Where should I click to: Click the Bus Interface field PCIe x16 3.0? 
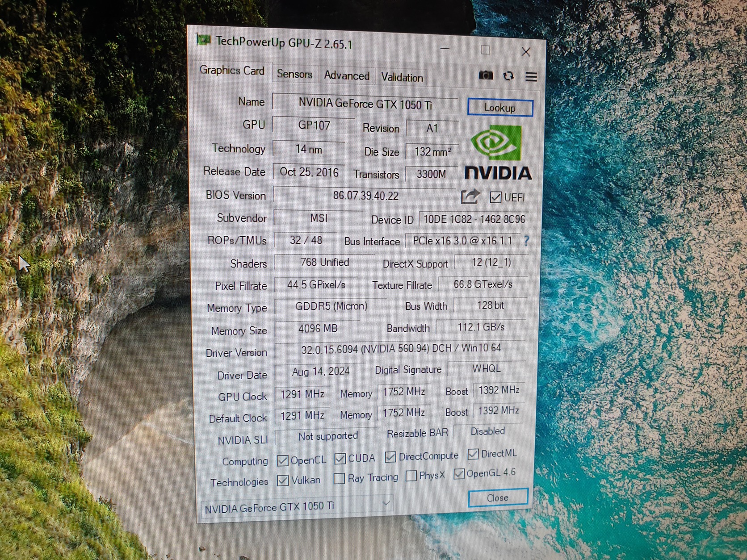click(462, 241)
